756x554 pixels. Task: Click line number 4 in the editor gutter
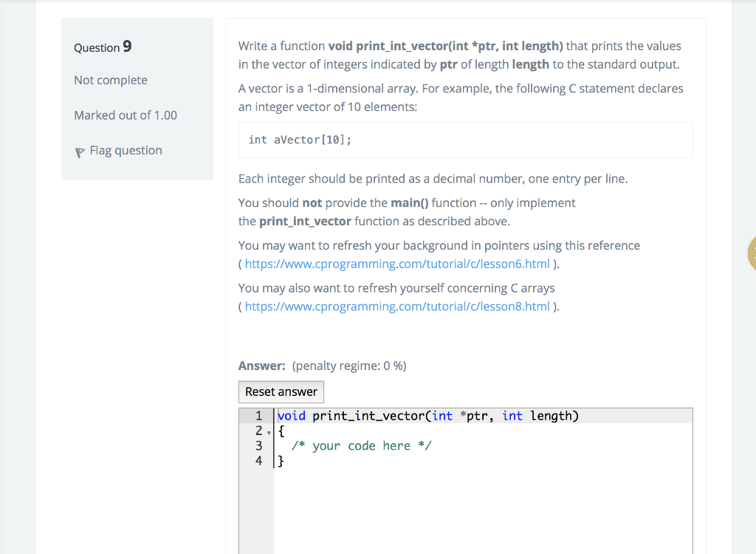pyautogui.click(x=259, y=460)
